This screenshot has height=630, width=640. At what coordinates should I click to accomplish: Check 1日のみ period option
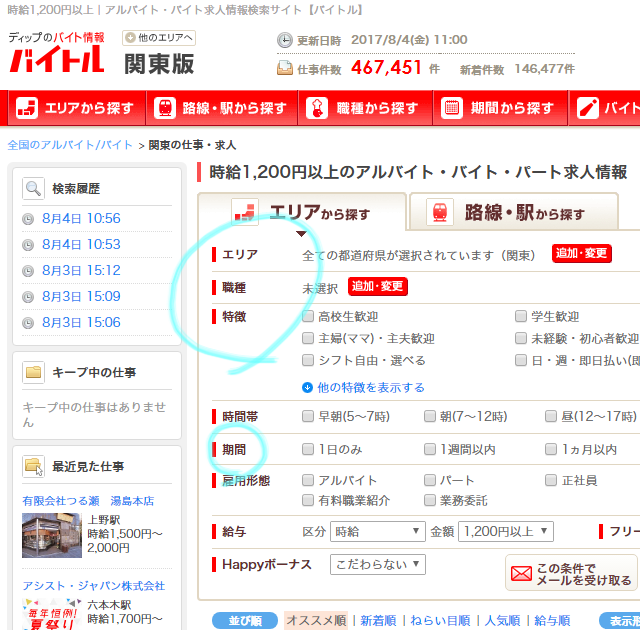tap(308, 450)
